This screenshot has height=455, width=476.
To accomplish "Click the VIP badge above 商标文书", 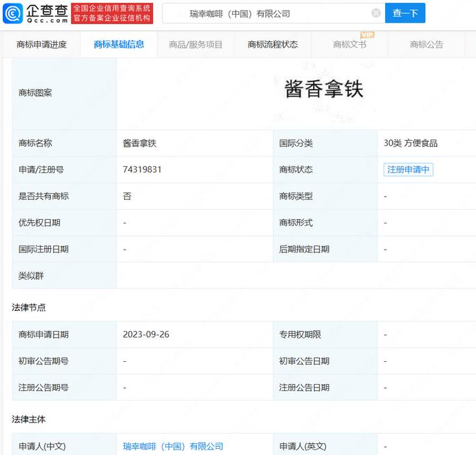I will [x=367, y=34].
